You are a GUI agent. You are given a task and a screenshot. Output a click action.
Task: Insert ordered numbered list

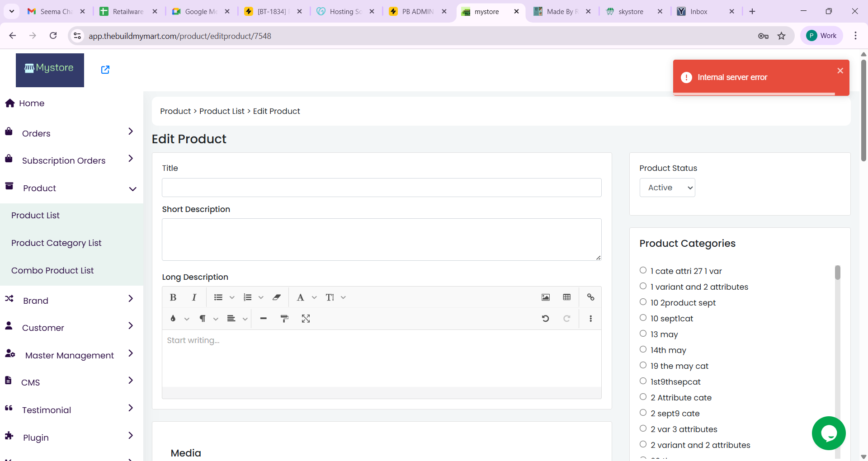click(247, 297)
